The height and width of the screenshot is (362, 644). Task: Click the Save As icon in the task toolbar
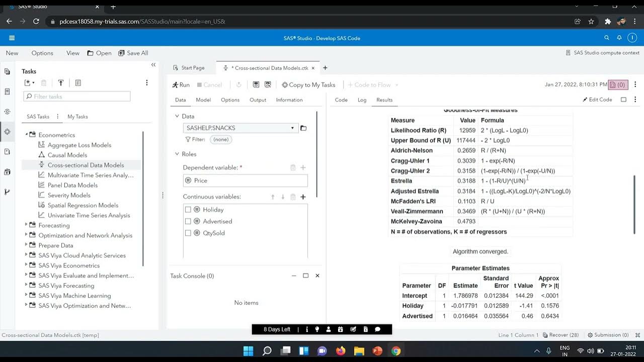click(268, 85)
